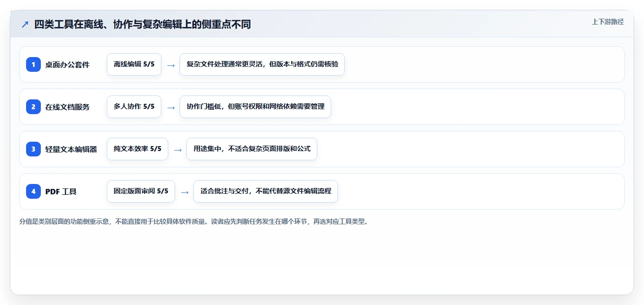Click the PDF 工具 label

coord(61,191)
